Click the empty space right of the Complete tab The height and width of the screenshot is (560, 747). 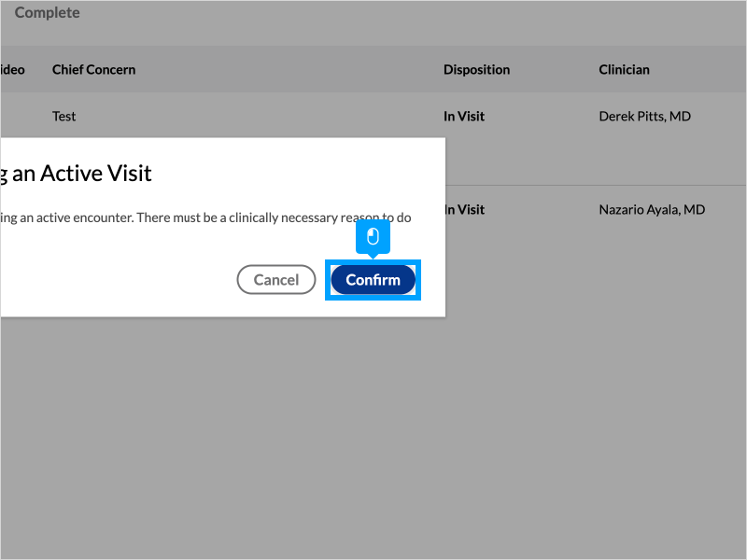click(373, 13)
